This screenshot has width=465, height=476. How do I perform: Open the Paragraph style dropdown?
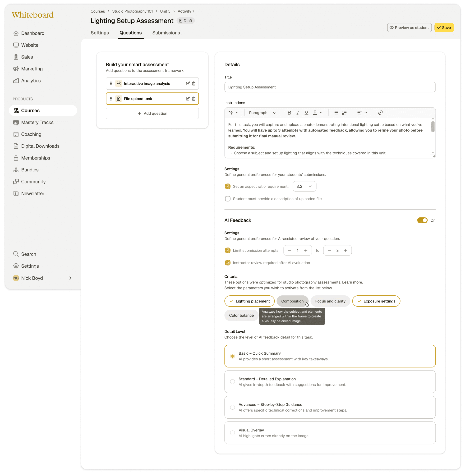262,113
